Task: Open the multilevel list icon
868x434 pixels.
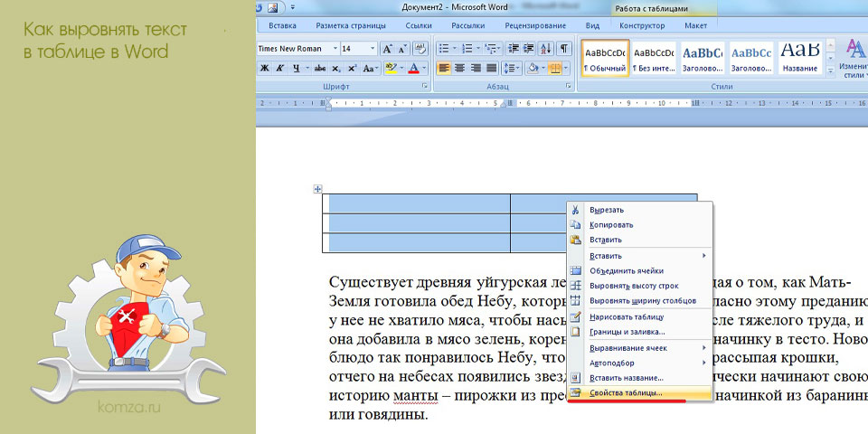Action: click(x=493, y=49)
